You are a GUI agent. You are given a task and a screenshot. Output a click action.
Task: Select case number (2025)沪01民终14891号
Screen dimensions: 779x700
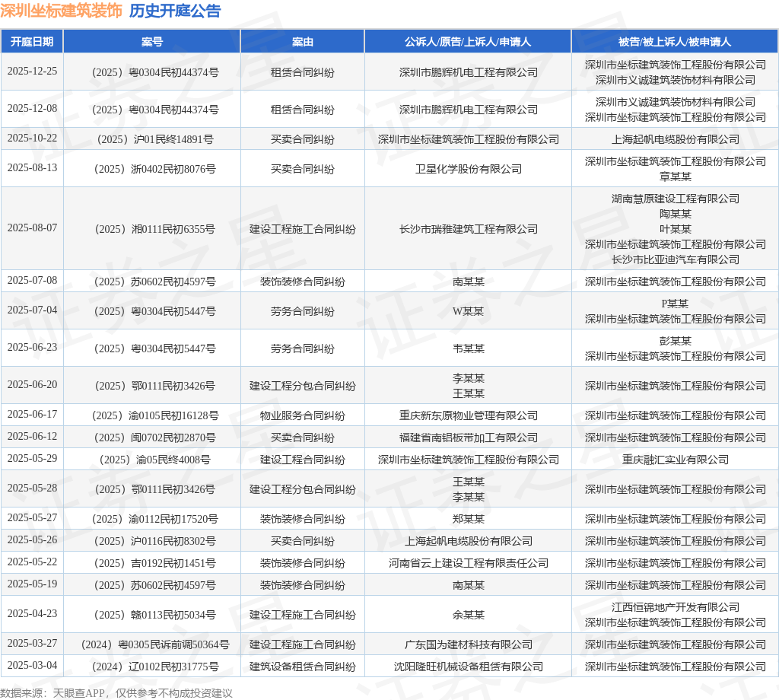[x=155, y=139]
